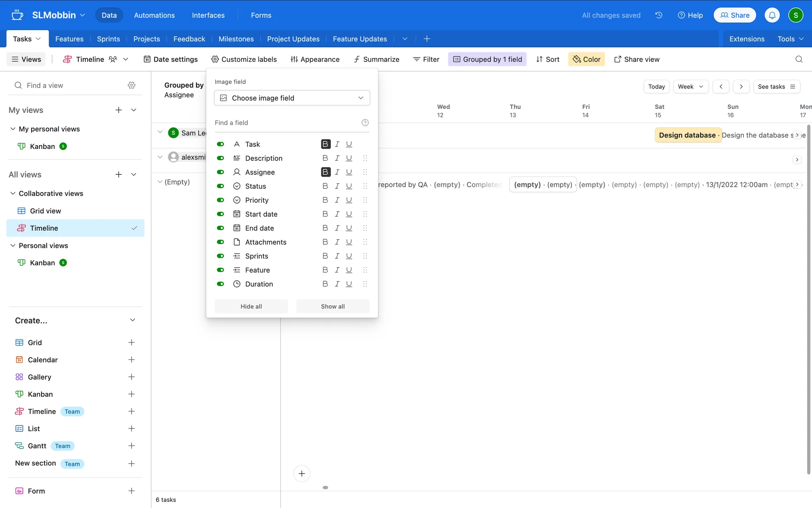Image resolution: width=812 pixels, height=508 pixels.
Task: Click the Hide all button
Action: coord(251,306)
